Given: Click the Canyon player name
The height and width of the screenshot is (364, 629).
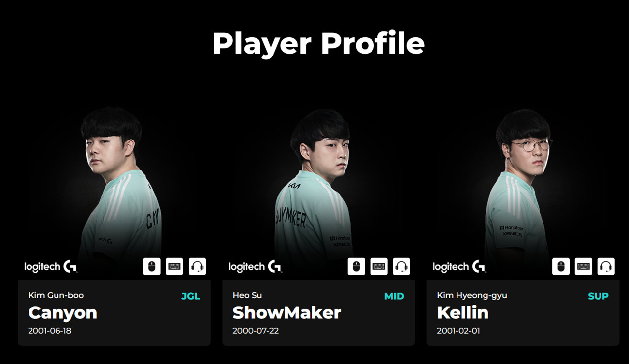Looking at the screenshot, I should point(63,313).
